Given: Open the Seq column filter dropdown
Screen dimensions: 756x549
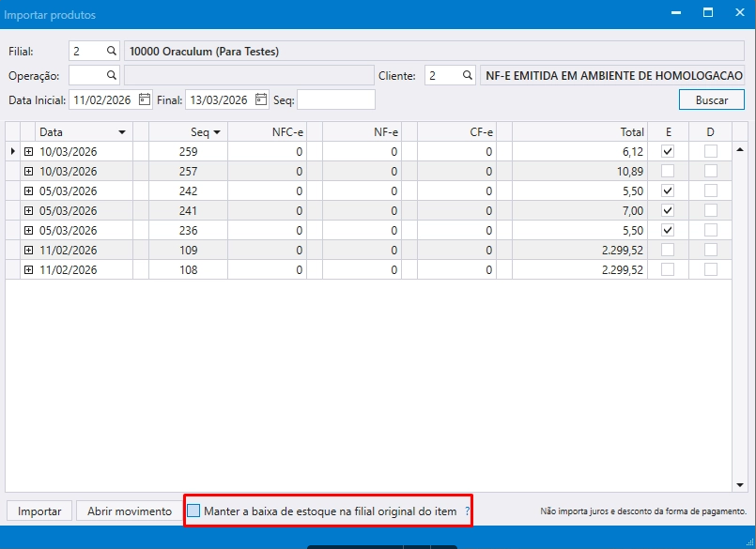Looking at the screenshot, I should pyautogui.click(x=217, y=132).
